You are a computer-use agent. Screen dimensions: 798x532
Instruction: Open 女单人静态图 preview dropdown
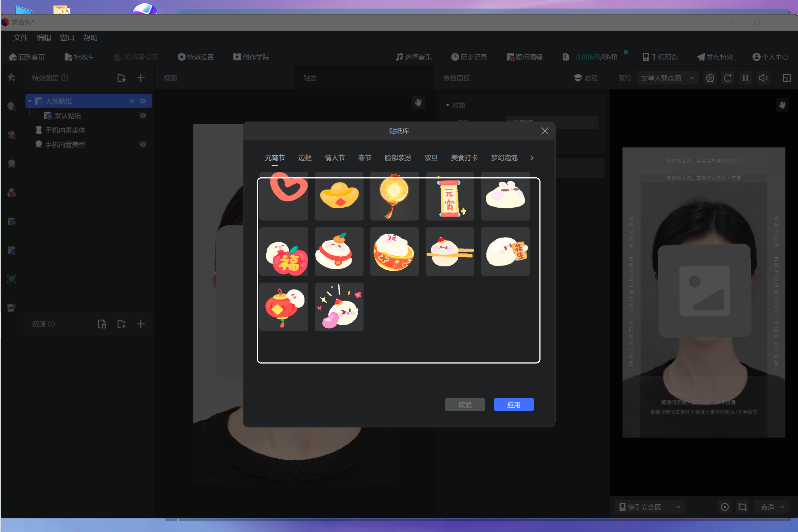tap(668, 78)
